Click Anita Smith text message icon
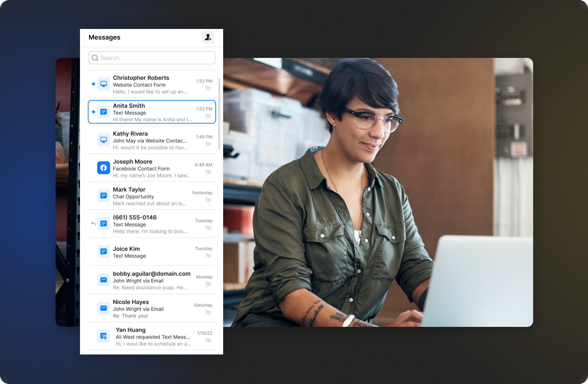Viewport: 588px width, 384px height. 104,112
